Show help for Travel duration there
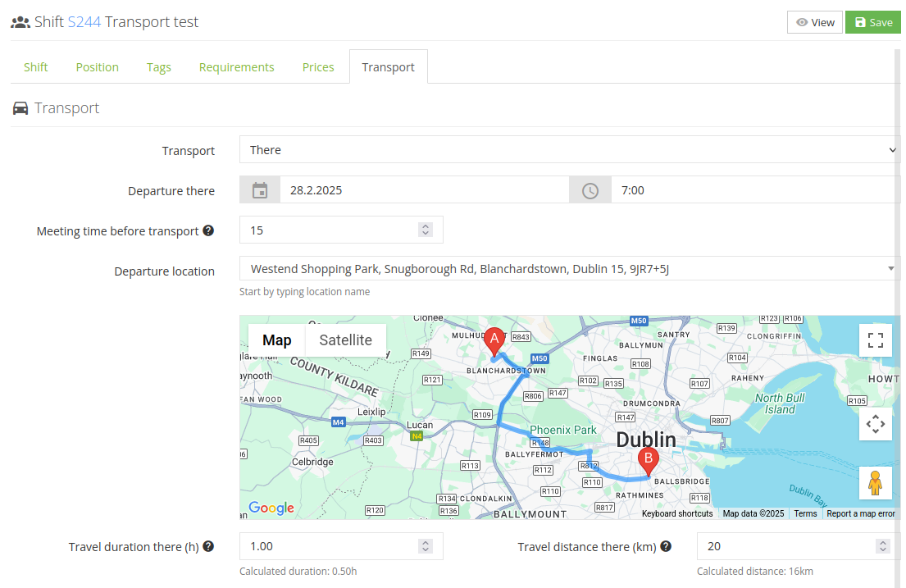Image resolution: width=906 pixels, height=588 pixels. pos(208,546)
